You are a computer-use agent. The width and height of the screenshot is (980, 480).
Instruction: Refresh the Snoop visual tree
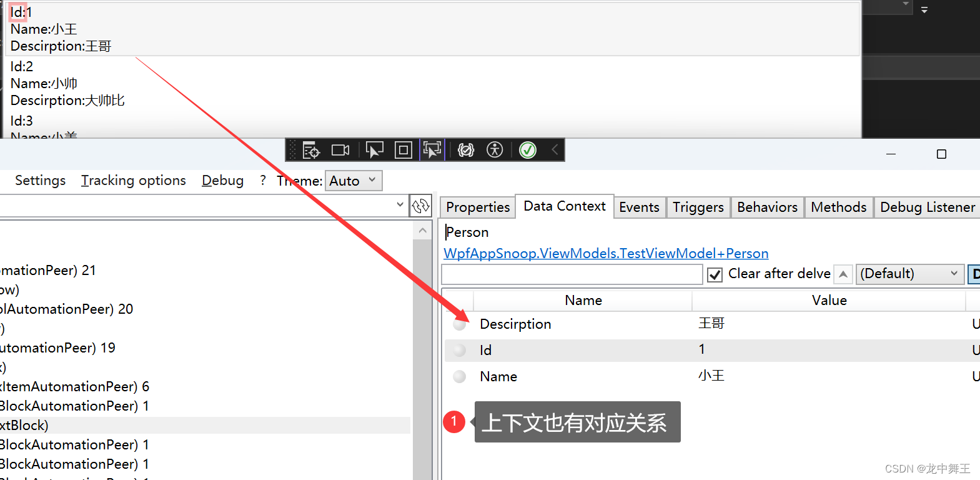pos(421,206)
